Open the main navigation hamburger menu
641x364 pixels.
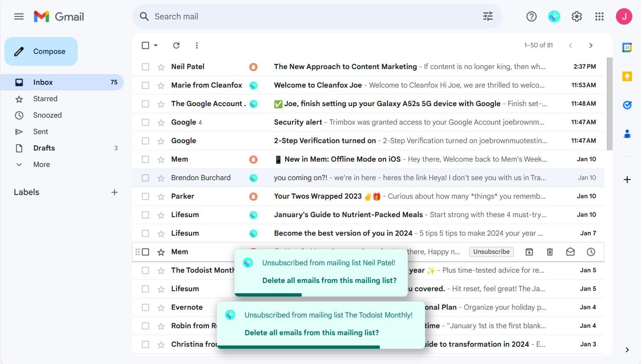pos(19,16)
